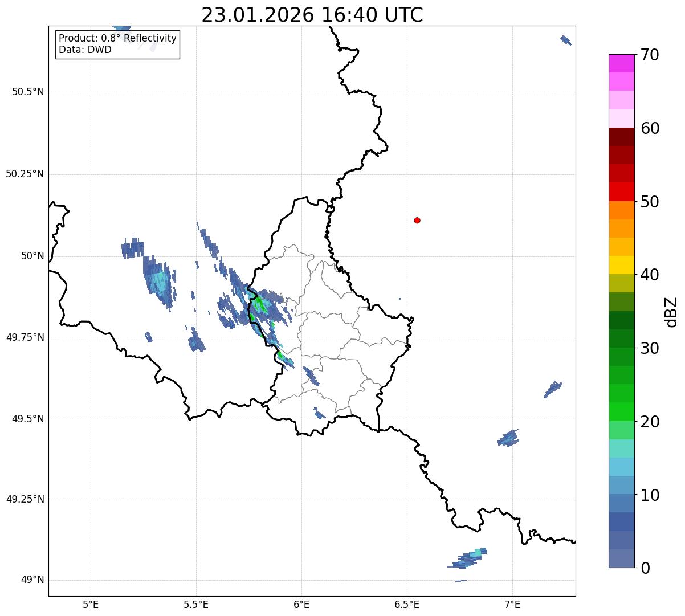Click the Product: 0.8° Reflectivity label
Image resolution: width=685 pixels, height=616 pixels.
tap(117, 38)
